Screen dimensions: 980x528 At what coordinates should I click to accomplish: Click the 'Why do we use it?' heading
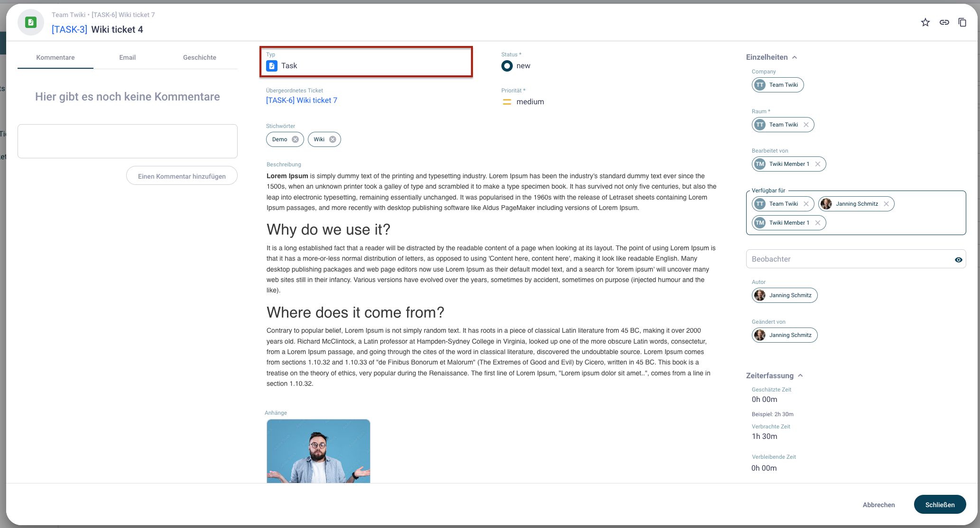point(328,229)
